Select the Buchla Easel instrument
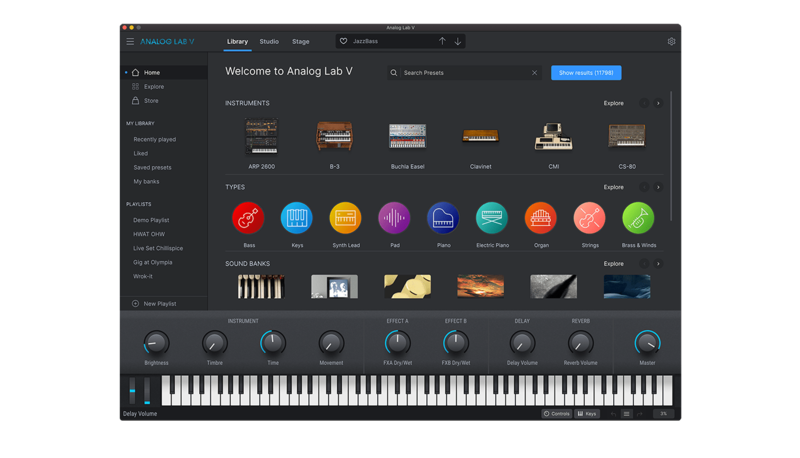 pos(407,136)
